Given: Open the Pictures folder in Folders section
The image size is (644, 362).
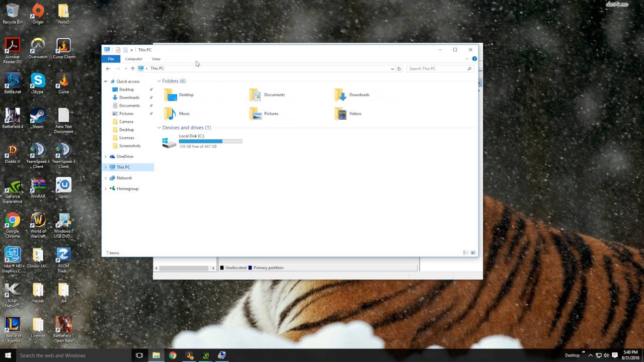Looking at the screenshot, I should point(264,114).
